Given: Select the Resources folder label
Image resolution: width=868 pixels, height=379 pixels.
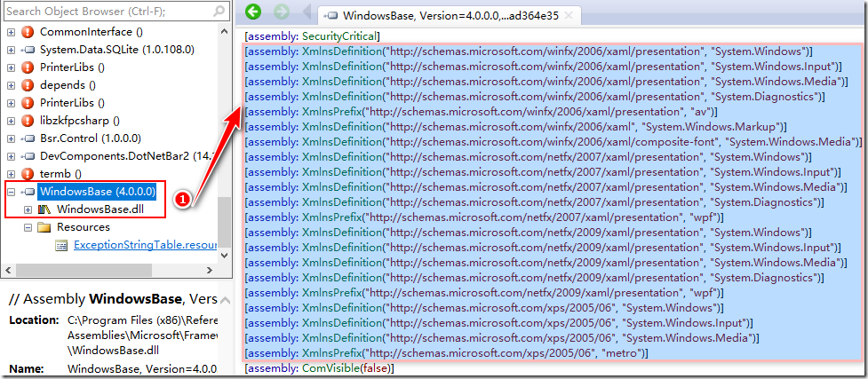Looking at the screenshot, I should tap(83, 227).
